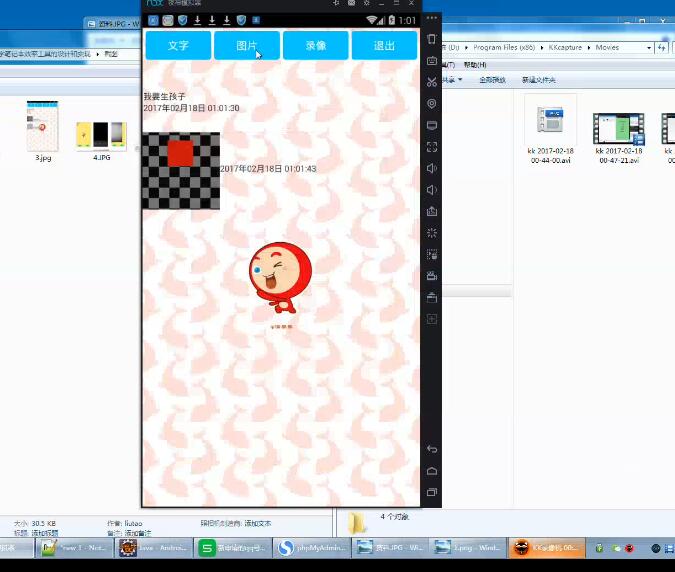
Task: Click the Nox video recorder icon
Action: point(432,276)
